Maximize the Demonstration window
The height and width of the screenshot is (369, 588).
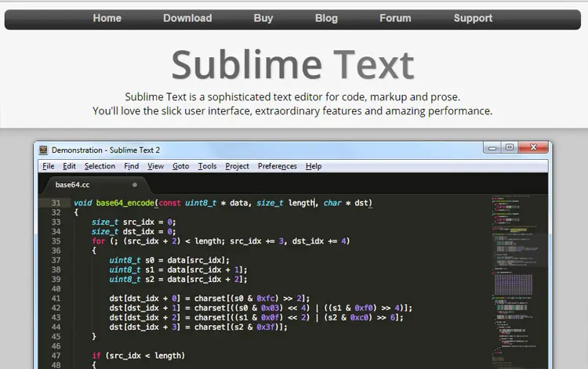pyautogui.click(x=510, y=147)
